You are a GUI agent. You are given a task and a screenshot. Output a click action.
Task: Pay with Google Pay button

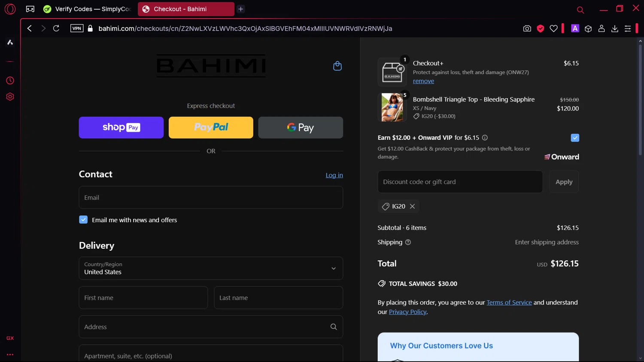[301, 127]
